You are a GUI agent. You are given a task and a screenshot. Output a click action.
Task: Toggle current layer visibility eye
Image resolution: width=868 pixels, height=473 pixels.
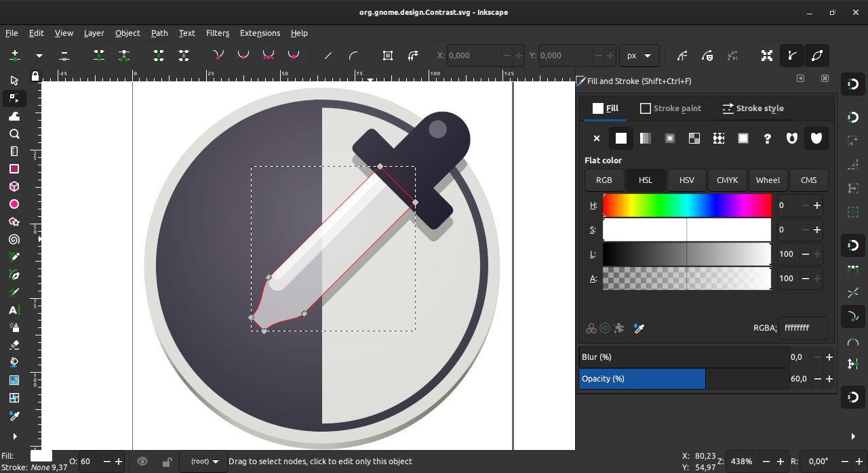142,461
